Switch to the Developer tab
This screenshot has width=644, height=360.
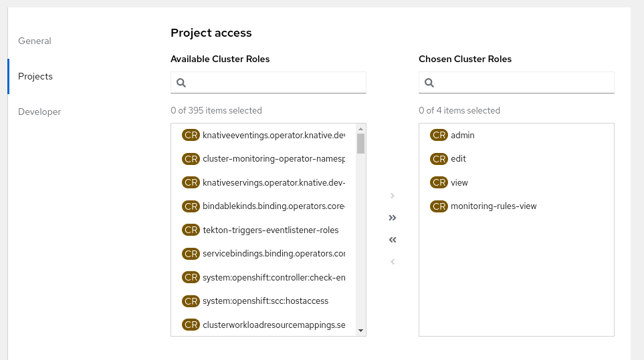[x=39, y=112]
